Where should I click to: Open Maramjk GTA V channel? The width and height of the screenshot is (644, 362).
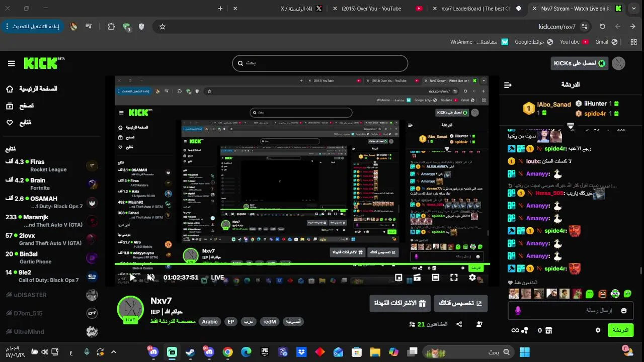[x=51, y=221]
